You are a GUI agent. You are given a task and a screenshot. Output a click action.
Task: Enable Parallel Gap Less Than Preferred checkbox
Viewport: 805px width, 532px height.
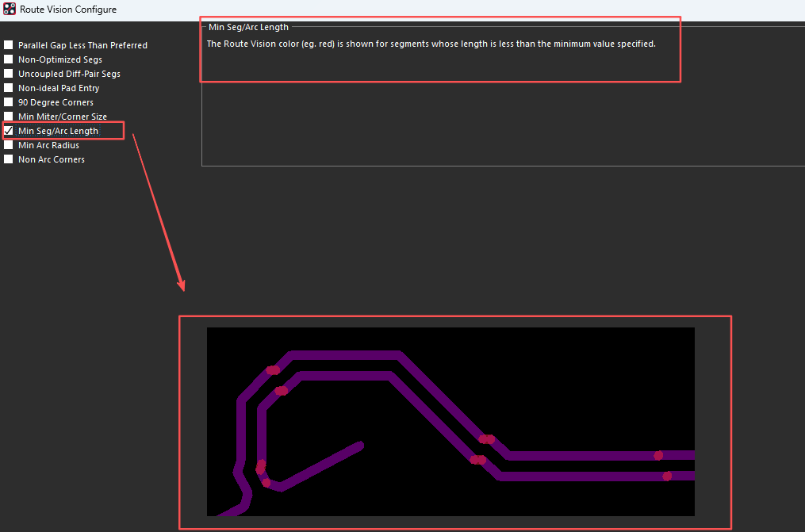click(9, 45)
